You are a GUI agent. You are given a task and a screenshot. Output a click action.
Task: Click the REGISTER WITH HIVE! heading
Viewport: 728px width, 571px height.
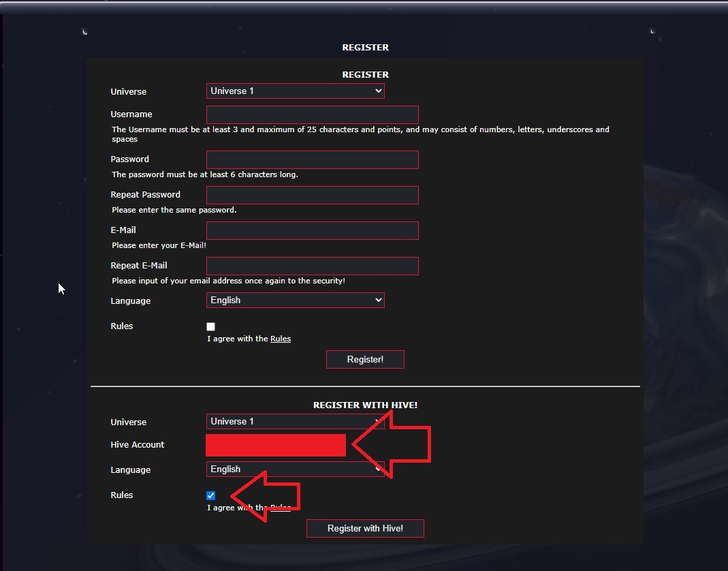pos(366,405)
